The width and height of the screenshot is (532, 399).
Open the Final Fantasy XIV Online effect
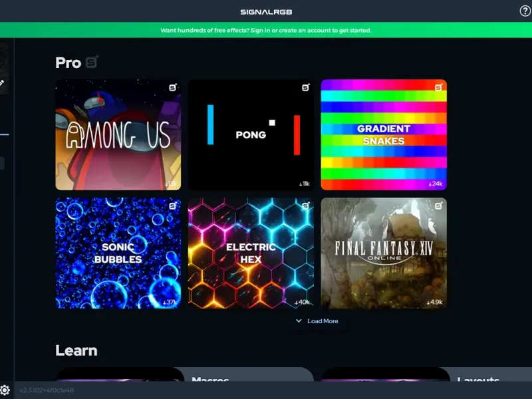coord(384,253)
